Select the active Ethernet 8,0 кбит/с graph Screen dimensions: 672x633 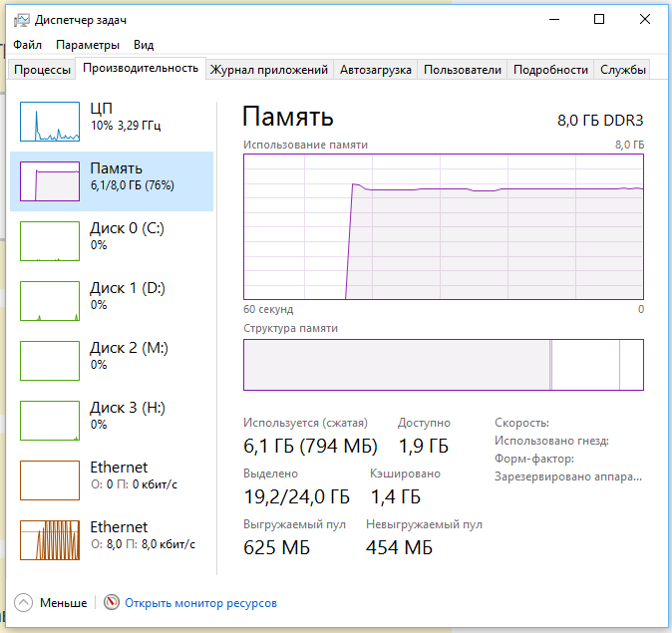[x=50, y=540]
